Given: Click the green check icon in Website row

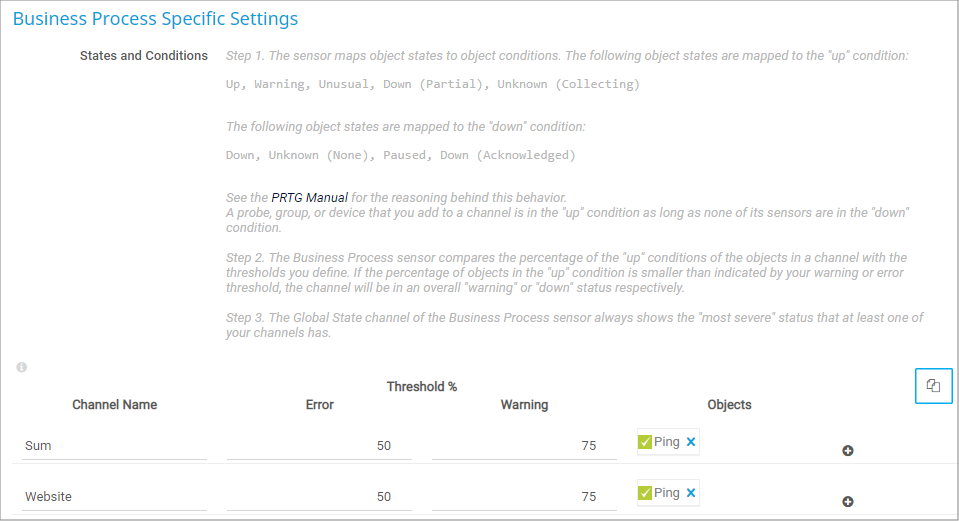Looking at the screenshot, I should [x=645, y=493].
